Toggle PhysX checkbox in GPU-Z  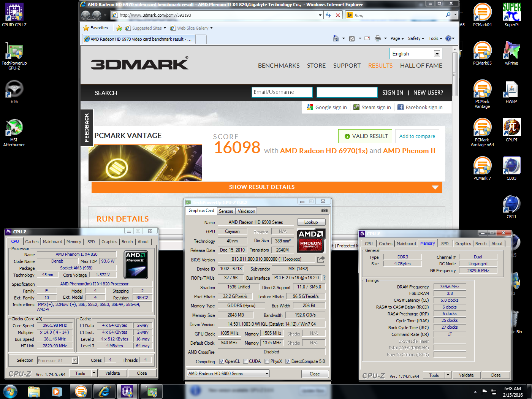tap(267, 361)
